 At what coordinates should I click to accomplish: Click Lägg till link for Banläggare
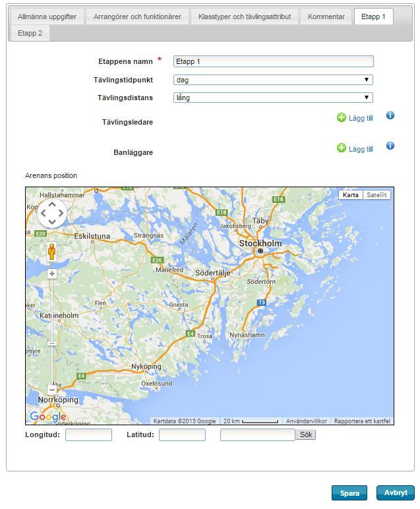click(x=361, y=149)
